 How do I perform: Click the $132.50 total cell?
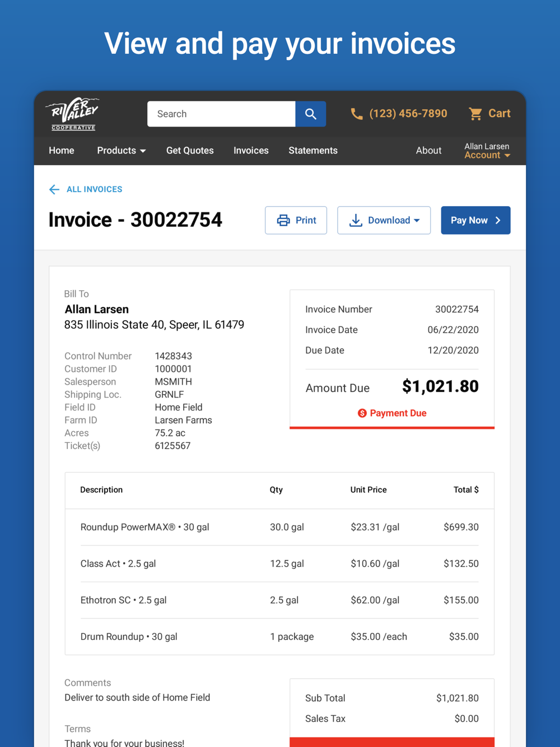[x=461, y=564]
